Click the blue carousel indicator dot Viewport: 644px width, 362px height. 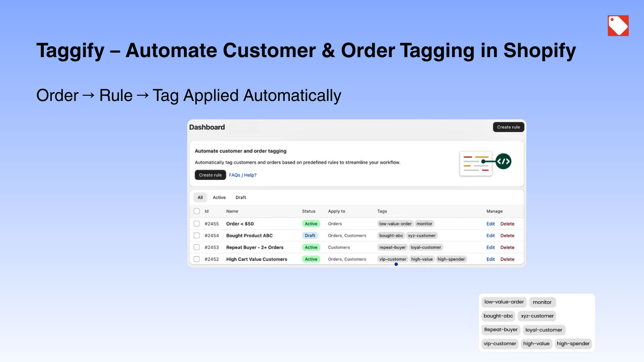396,264
